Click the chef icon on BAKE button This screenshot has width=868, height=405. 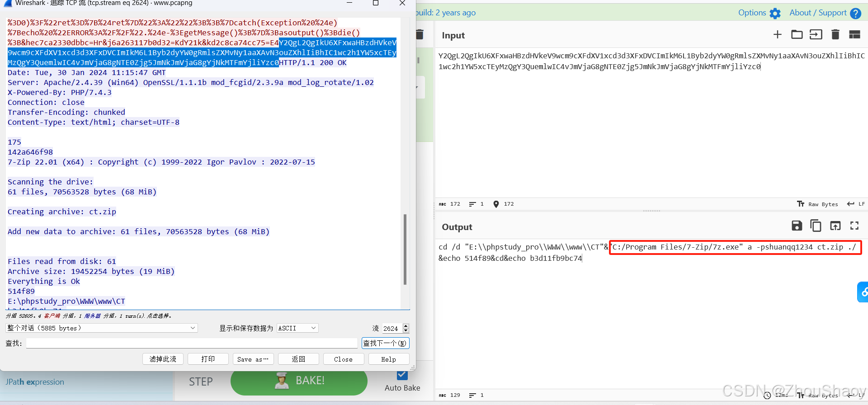(x=282, y=381)
